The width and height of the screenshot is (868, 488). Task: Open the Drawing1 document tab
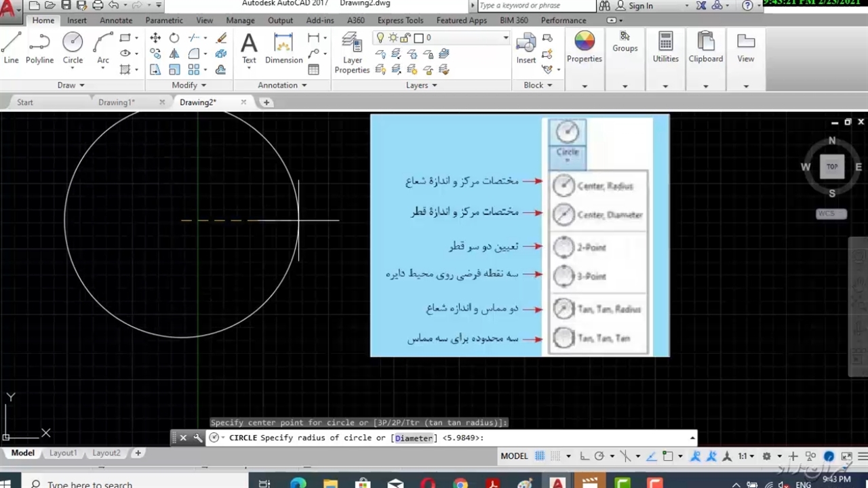click(116, 102)
